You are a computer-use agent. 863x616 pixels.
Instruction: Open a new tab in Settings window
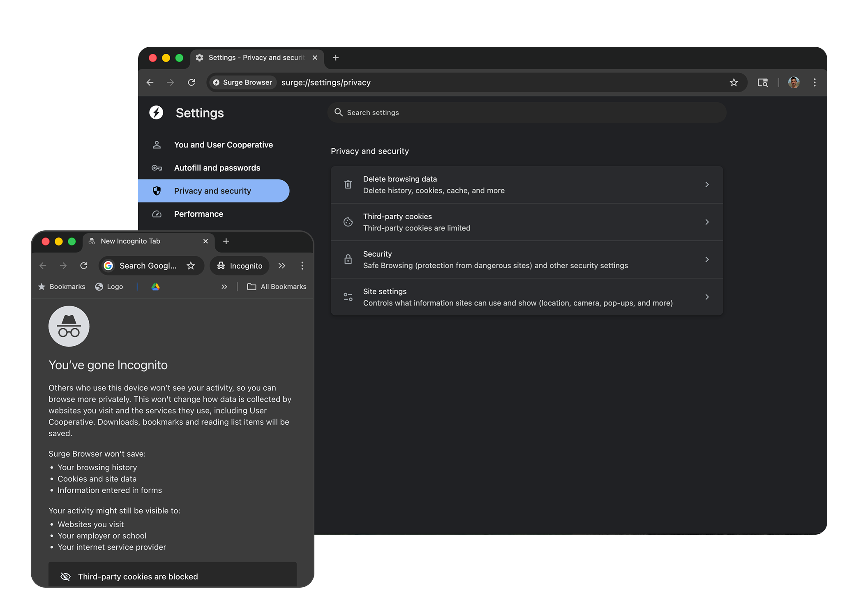point(336,58)
